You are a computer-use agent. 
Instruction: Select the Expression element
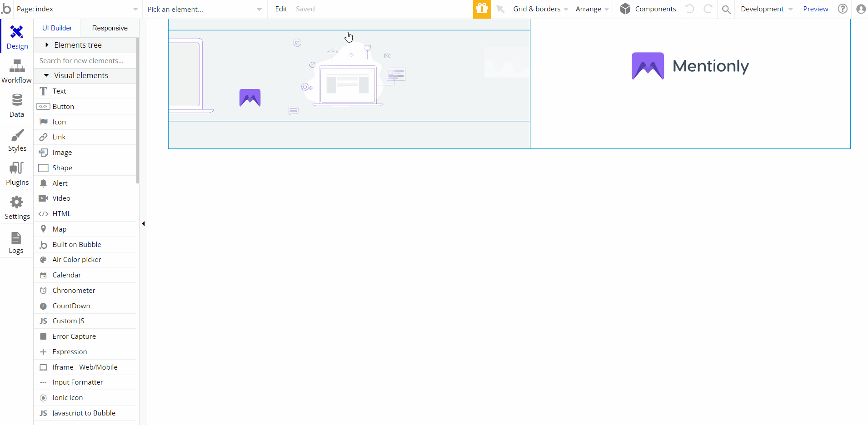[85, 352]
